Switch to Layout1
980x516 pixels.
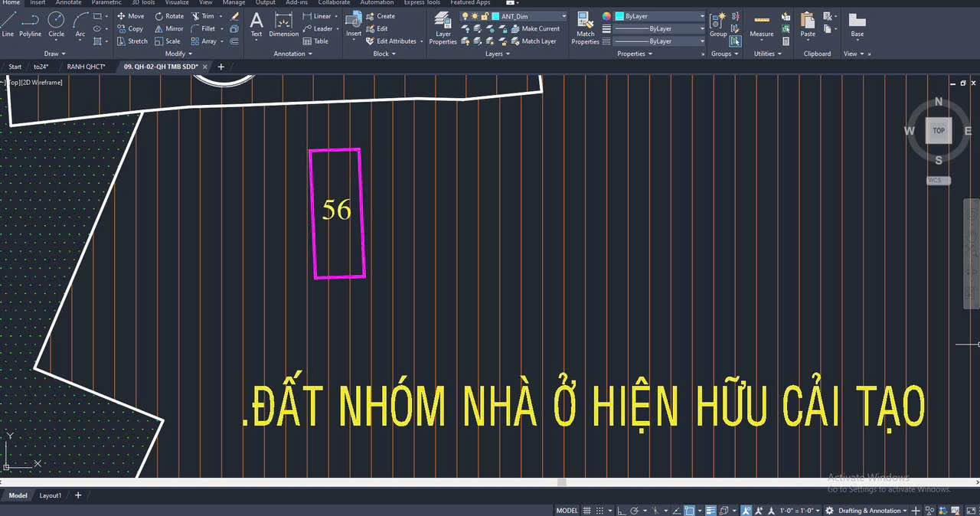[50, 495]
